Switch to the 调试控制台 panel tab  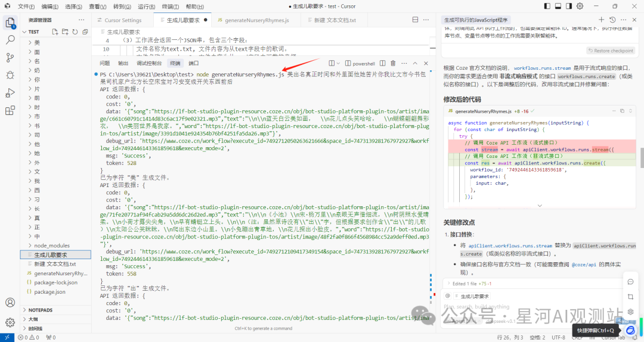[x=149, y=63]
